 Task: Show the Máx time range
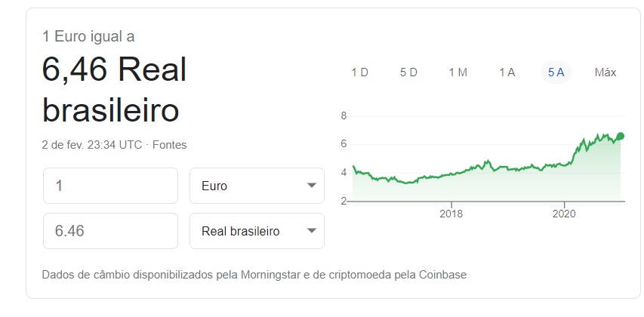(605, 72)
